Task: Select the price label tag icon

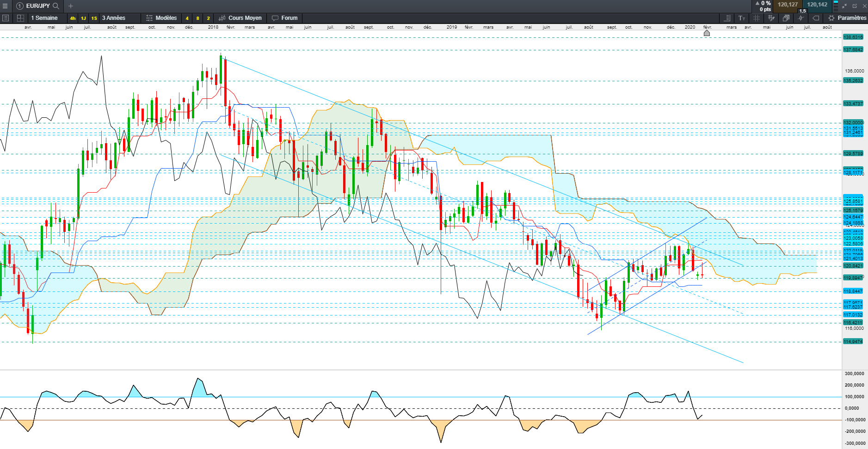Action: pyautogui.click(x=816, y=18)
